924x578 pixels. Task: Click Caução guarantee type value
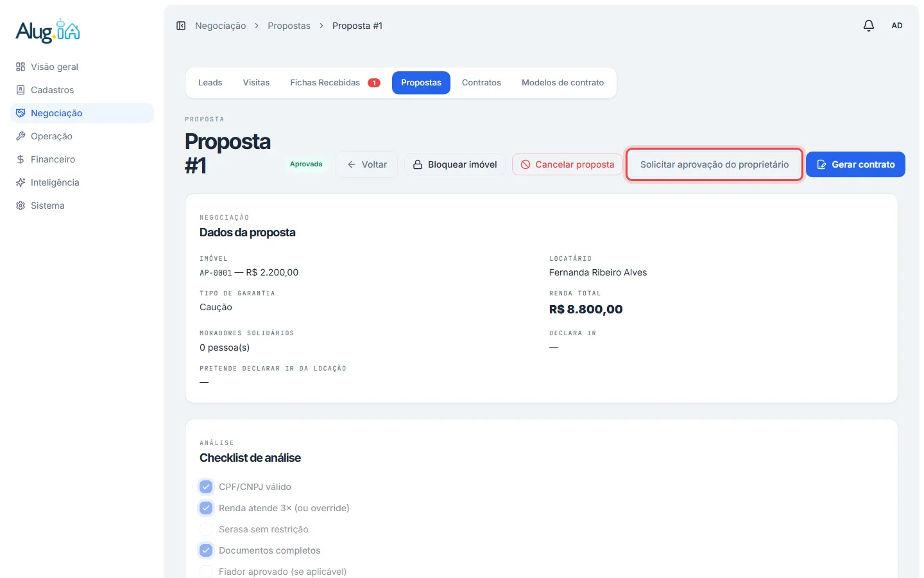click(x=216, y=307)
